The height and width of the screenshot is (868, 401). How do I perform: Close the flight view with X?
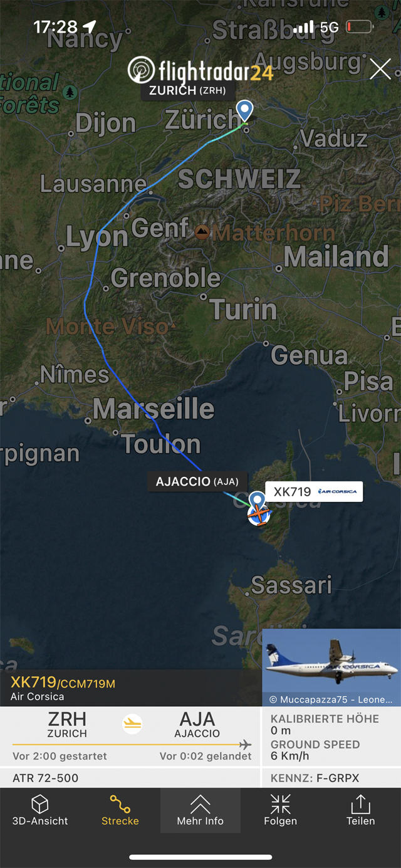pos(380,69)
